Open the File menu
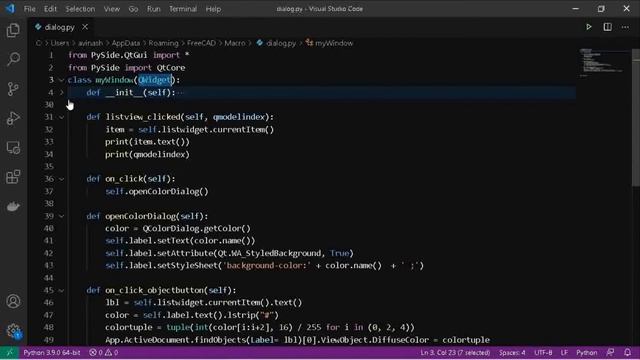 29,9
